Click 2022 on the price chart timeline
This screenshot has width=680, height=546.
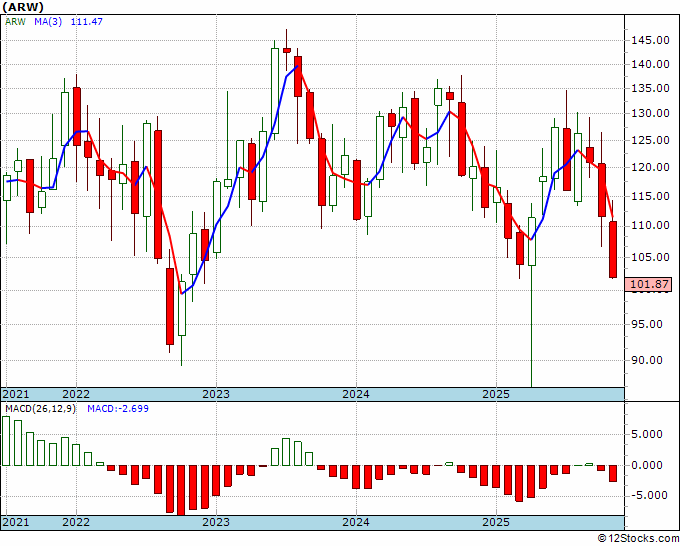click(x=76, y=394)
